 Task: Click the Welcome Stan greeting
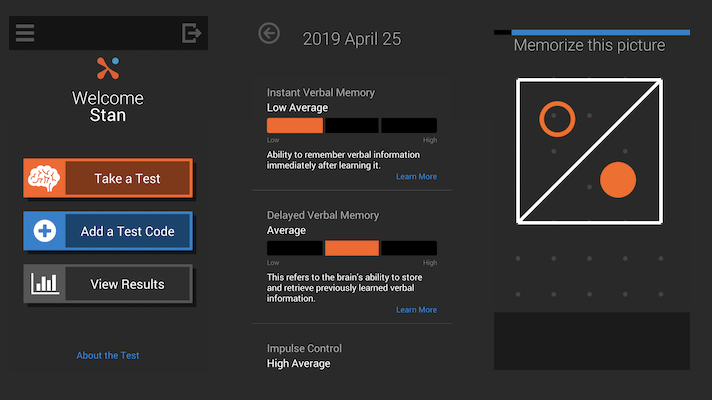point(108,107)
